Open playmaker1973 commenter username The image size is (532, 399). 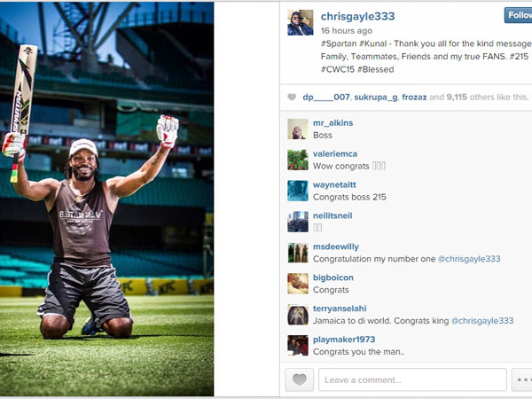point(344,340)
